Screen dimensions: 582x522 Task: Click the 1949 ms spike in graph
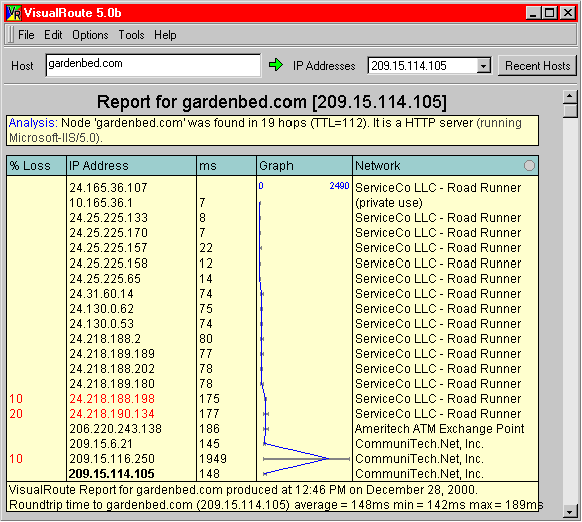pyautogui.click(x=328, y=459)
